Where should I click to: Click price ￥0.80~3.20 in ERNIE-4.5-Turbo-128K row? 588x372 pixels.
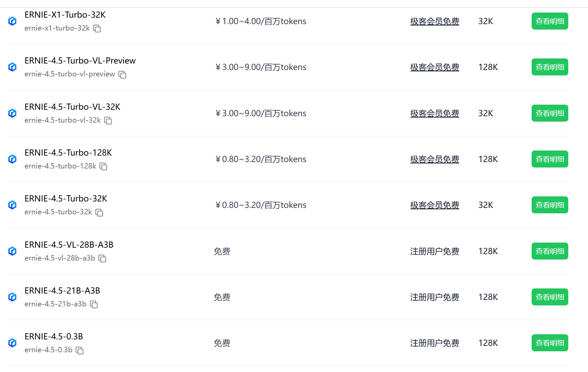(x=261, y=159)
